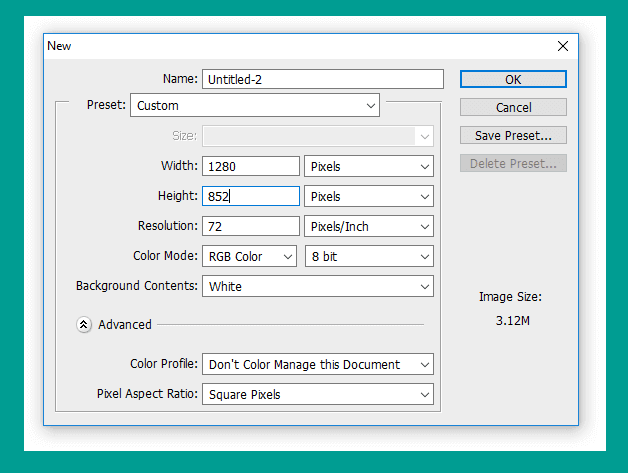Open the Preset dropdown showing Custom

(x=255, y=105)
